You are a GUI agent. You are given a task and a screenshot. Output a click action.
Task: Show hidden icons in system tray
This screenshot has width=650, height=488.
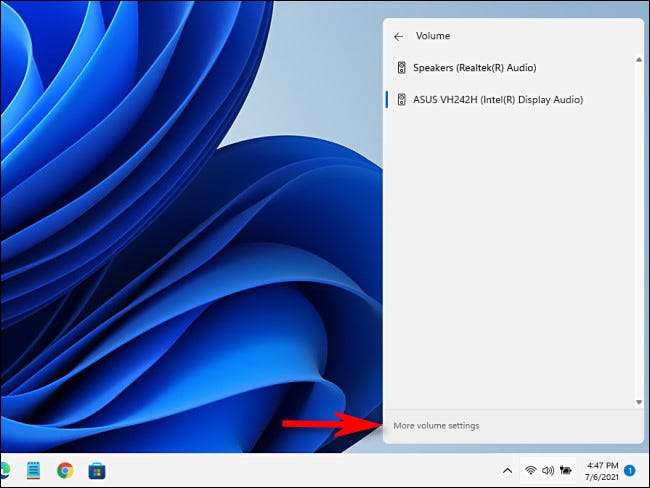507,470
